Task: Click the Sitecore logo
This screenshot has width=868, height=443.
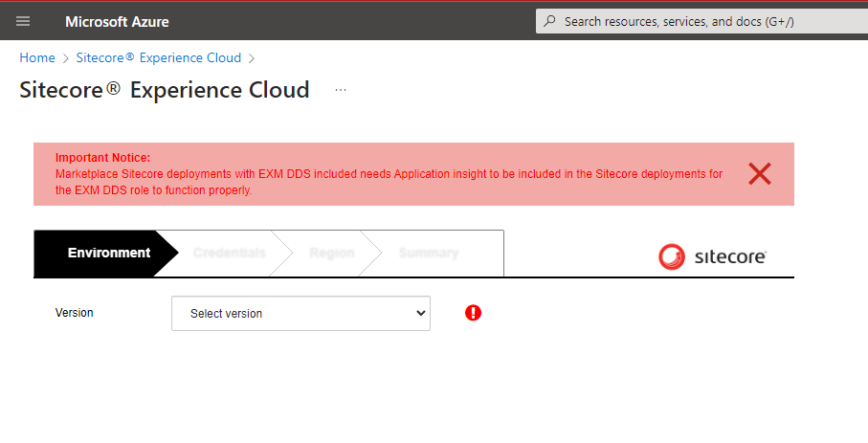Action: (712, 256)
